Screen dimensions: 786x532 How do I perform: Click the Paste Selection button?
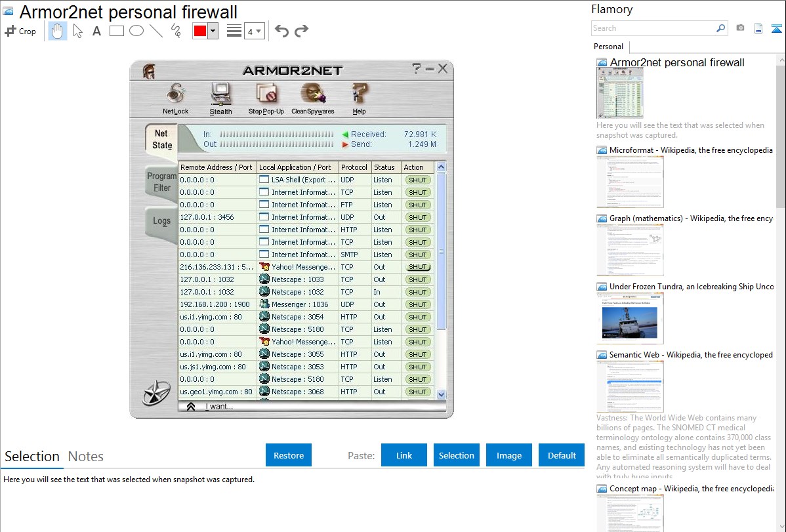tap(456, 455)
